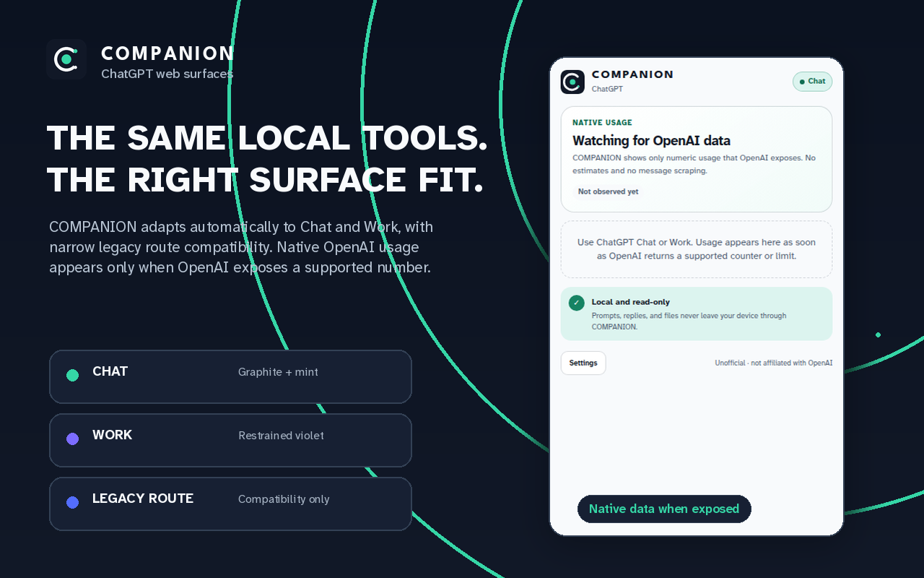
Task: Click the Local and read-only title
Action: [631, 302]
